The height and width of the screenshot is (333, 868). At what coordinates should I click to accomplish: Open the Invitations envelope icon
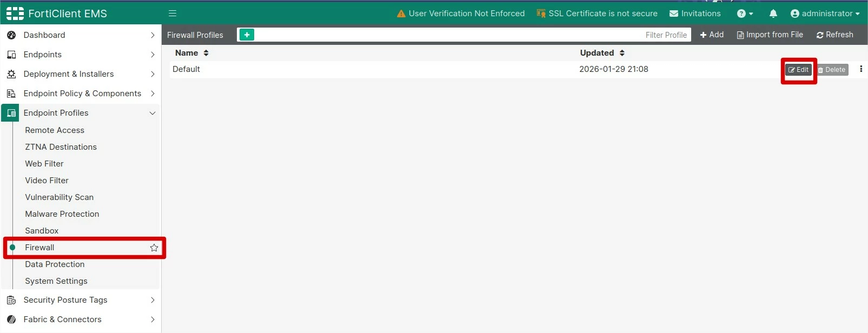674,14
